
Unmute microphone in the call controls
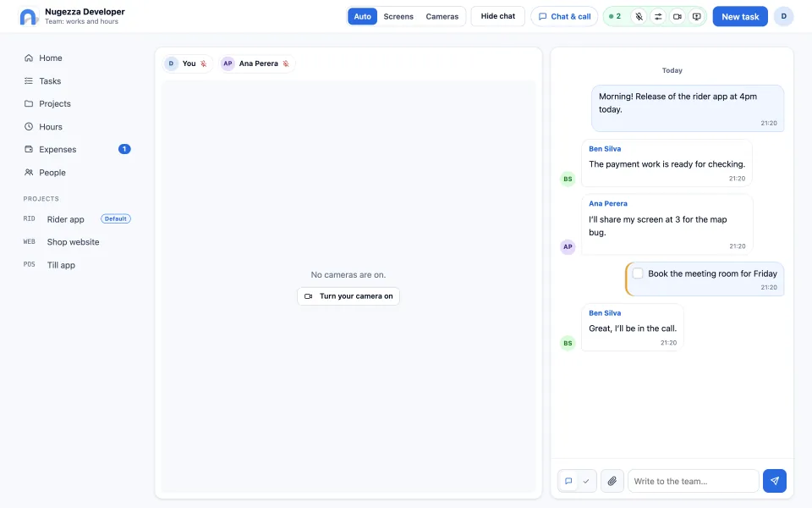[x=639, y=17]
